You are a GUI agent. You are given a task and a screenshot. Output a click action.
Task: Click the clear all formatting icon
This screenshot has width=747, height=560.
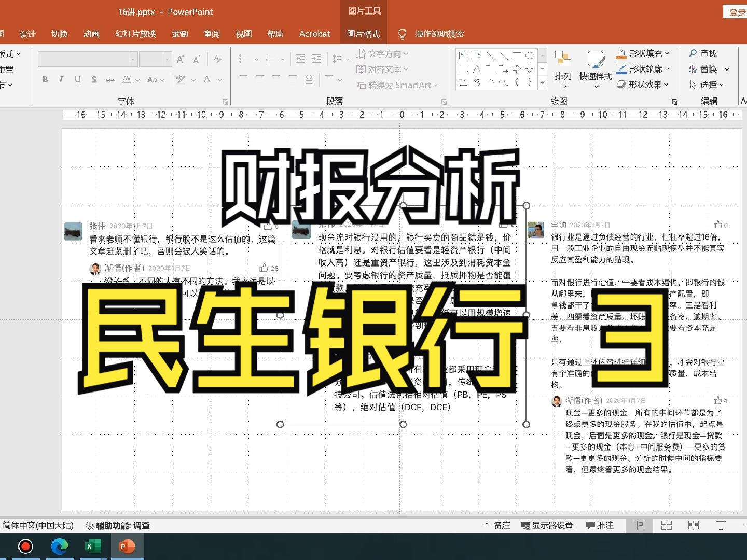click(218, 59)
